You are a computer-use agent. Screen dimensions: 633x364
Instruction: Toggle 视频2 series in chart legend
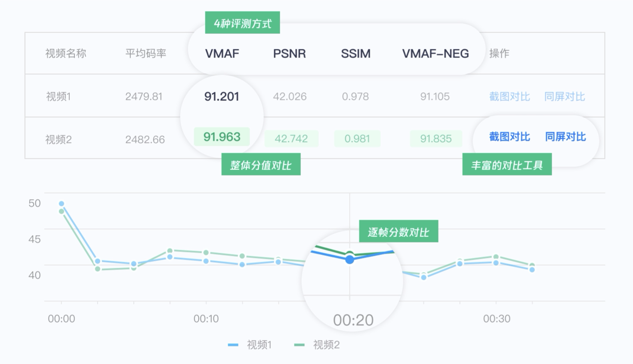(326, 345)
